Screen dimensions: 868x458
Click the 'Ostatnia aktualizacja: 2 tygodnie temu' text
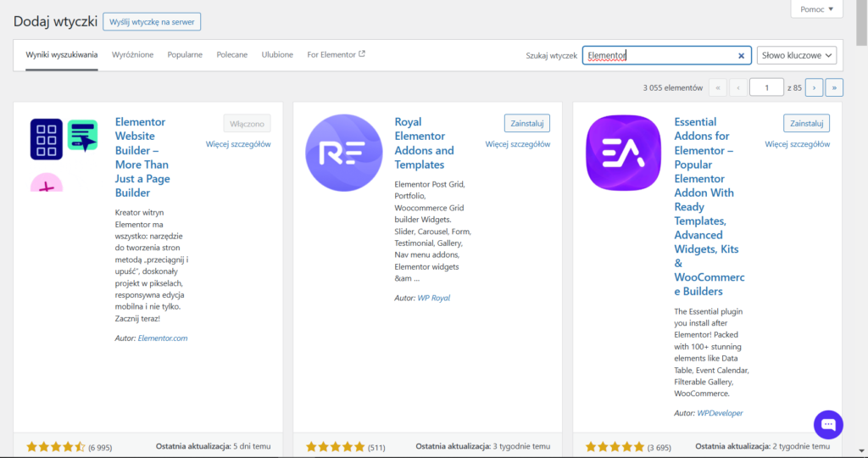pyautogui.click(x=763, y=446)
